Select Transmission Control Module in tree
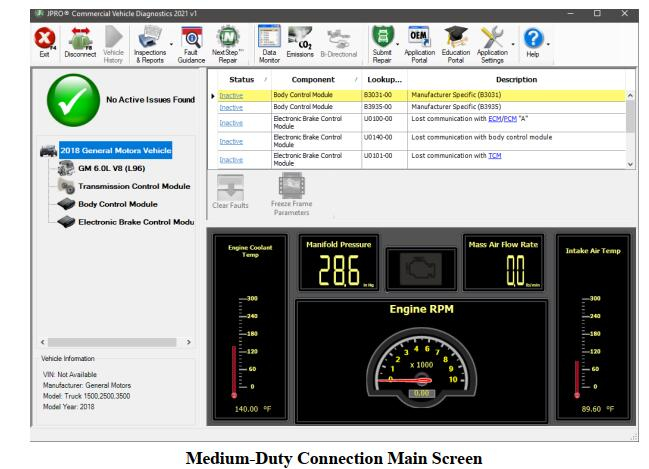The image size is (649, 469). 134,186
